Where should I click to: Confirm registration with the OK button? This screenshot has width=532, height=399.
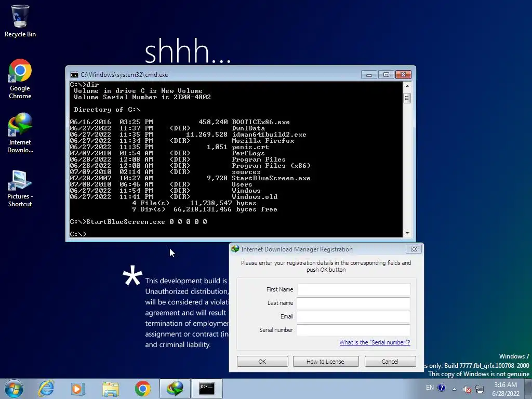click(x=262, y=362)
